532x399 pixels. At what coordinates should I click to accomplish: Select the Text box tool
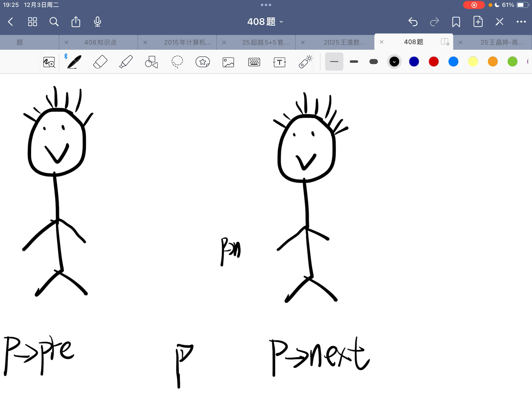point(279,62)
